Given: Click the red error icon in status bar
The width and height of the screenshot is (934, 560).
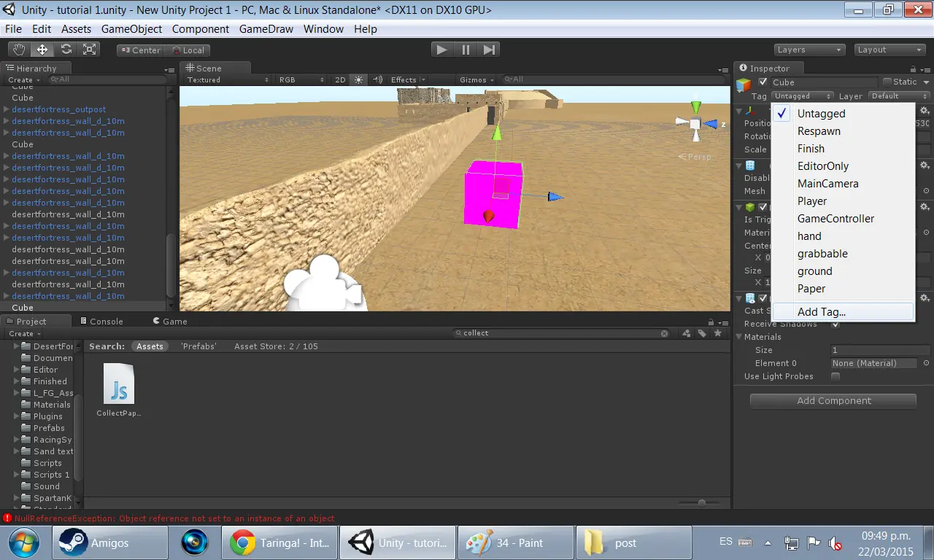Looking at the screenshot, I should [7, 518].
